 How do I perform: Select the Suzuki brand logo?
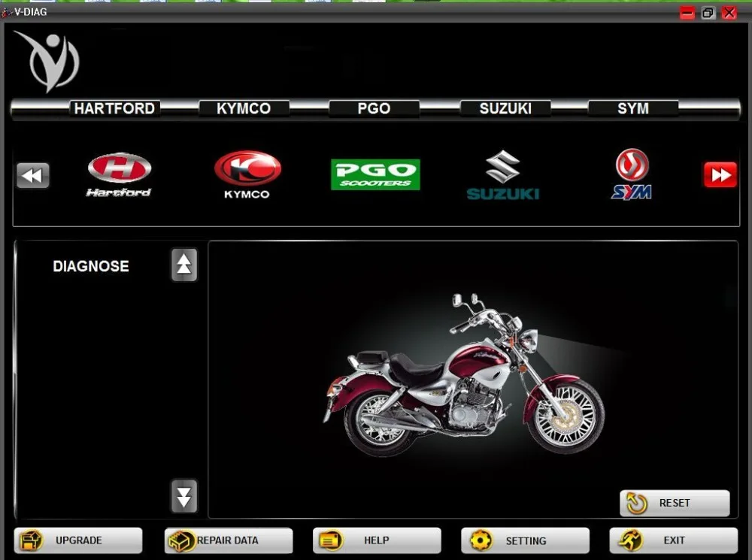point(503,174)
